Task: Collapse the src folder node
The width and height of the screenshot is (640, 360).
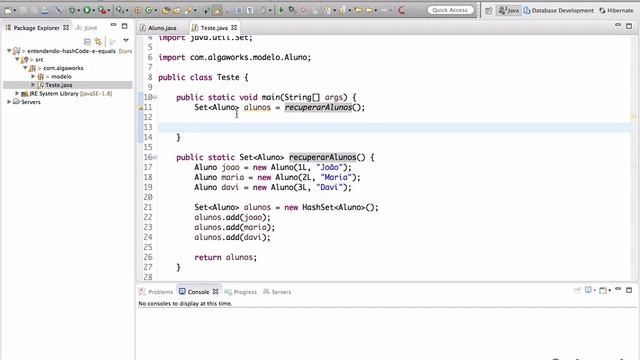Action: coord(17,60)
